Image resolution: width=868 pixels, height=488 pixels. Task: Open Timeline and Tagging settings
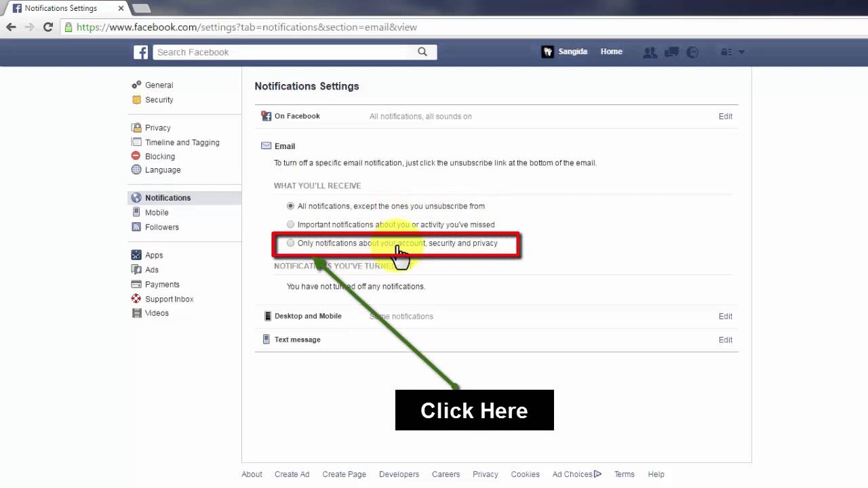pyautogui.click(x=182, y=142)
